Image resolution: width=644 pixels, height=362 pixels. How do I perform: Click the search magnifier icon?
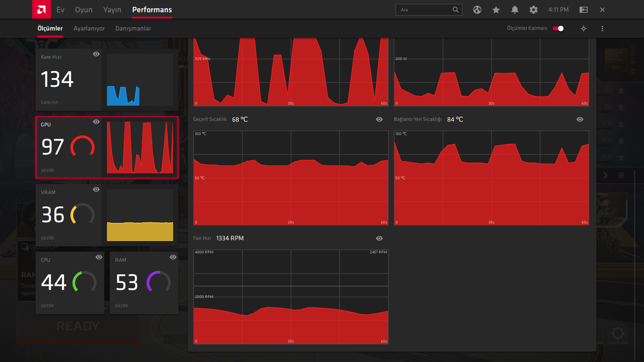(x=455, y=10)
